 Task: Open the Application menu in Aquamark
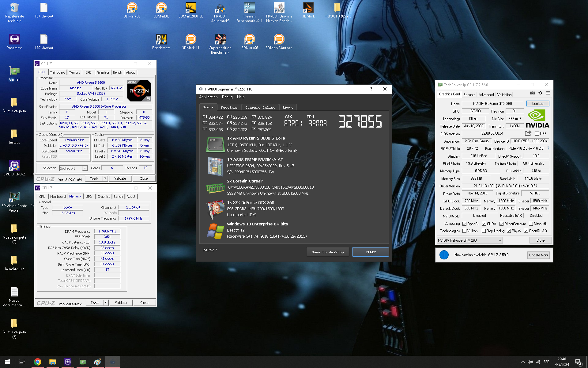coord(208,97)
